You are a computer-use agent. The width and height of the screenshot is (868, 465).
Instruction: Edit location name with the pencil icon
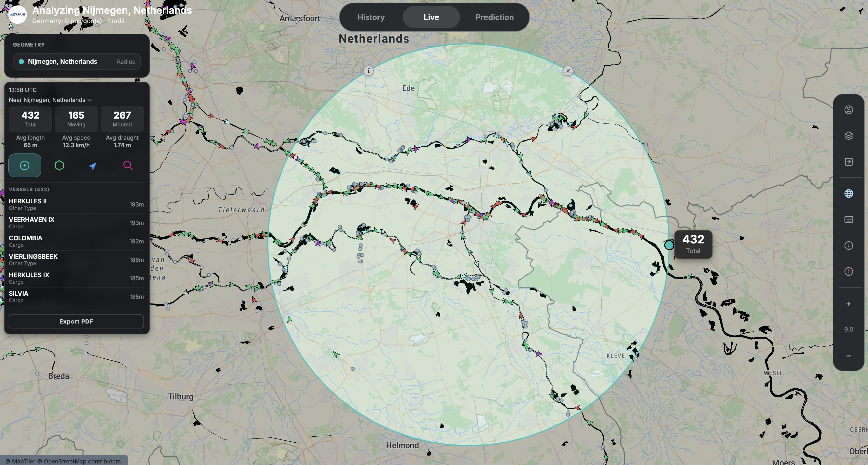[x=90, y=100]
